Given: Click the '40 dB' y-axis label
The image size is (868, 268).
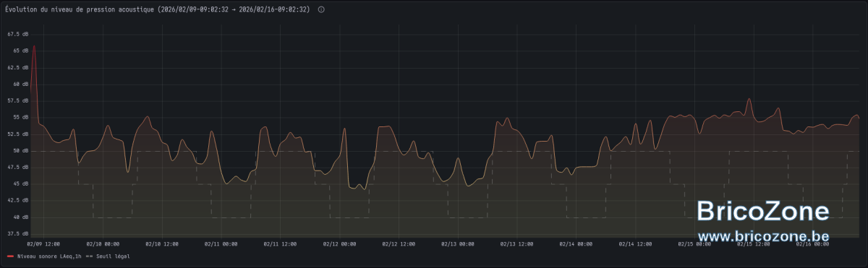Looking at the screenshot, I should click(x=20, y=217).
